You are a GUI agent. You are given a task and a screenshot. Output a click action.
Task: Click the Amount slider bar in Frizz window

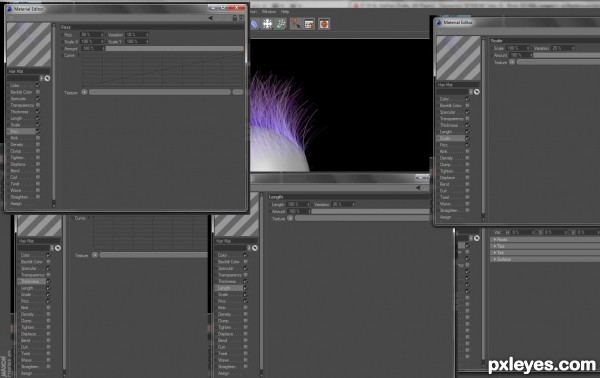coord(174,49)
